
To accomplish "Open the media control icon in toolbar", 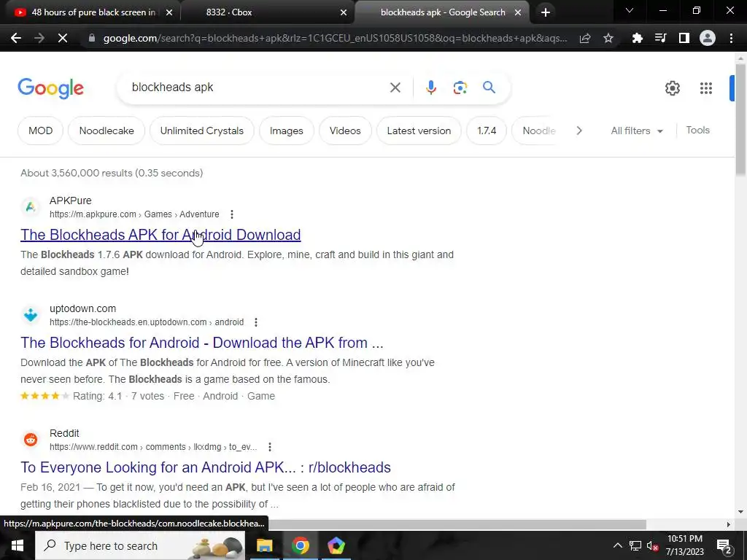I will [660, 38].
